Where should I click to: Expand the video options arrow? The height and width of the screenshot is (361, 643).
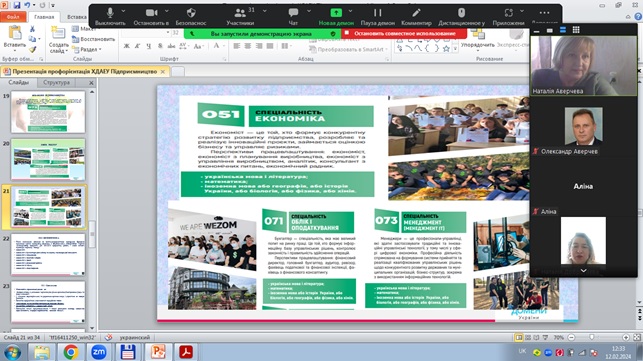point(166,11)
